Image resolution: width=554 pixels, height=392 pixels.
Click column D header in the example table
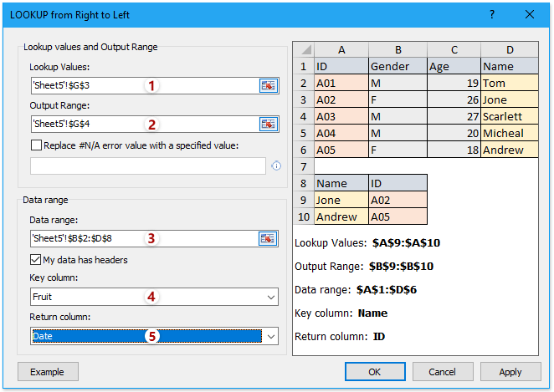[509, 48]
